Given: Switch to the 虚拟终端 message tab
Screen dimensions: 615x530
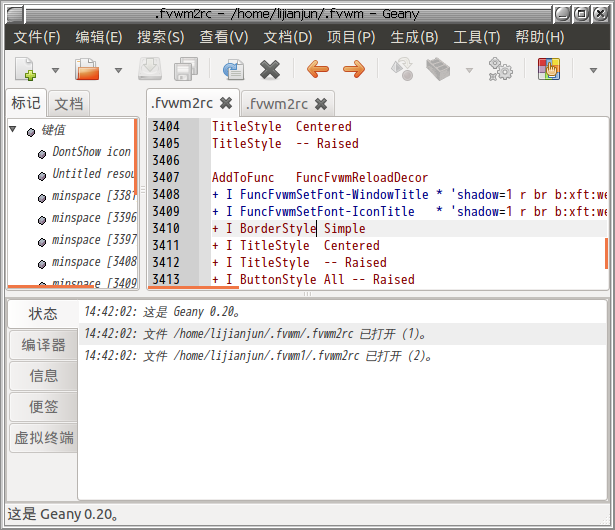Looking at the screenshot, I should point(43,438).
